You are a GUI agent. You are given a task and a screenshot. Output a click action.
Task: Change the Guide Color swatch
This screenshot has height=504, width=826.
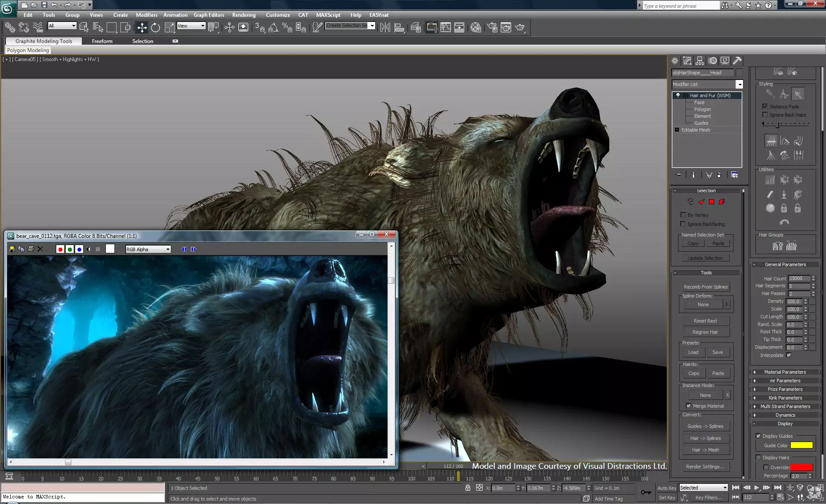click(x=800, y=445)
